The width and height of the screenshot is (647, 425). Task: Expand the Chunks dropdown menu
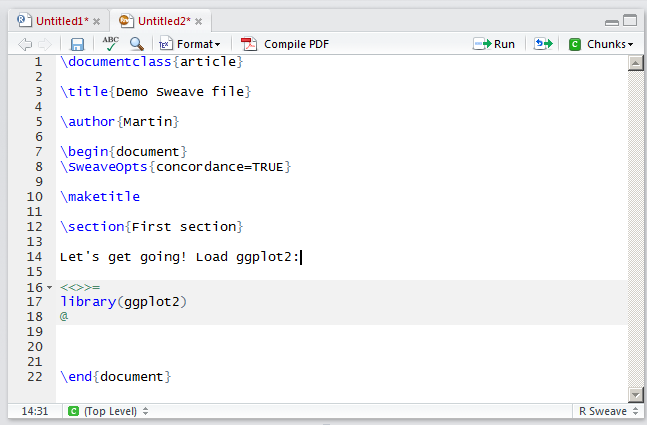point(601,44)
